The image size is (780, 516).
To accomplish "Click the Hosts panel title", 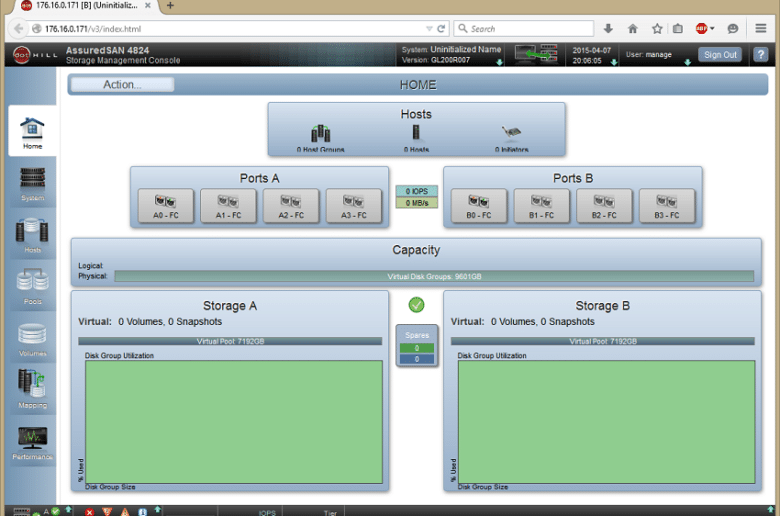I will 416,114.
